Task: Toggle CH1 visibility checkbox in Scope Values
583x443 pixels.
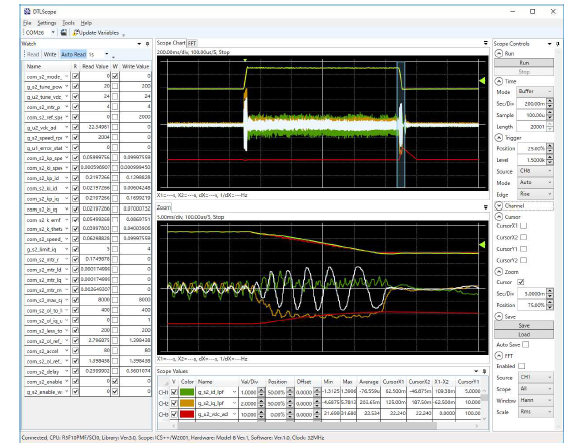Action: [x=174, y=392]
